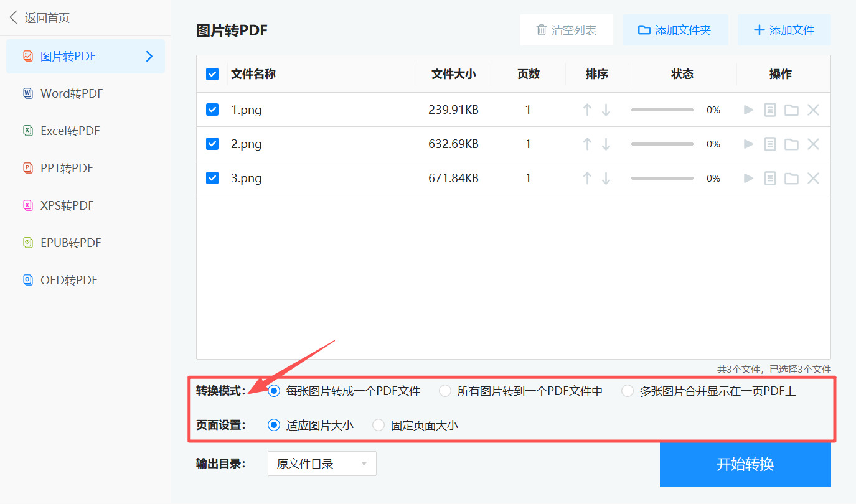Open output folder icon for 3.png
Viewport: 856px width, 504px height.
[791, 178]
